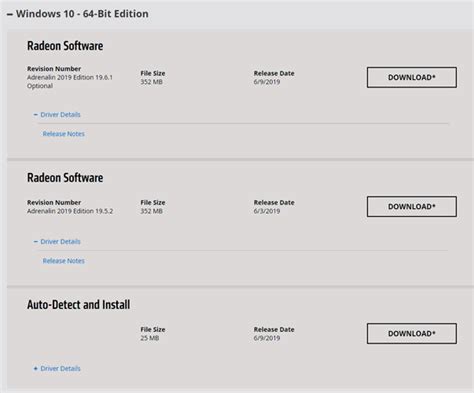Image resolution: width=474 pixels, height=393 pixels.
Task: Download Adrenalin 2019 Edition 19.5.2 driver
Action: (x=412, y=206)
